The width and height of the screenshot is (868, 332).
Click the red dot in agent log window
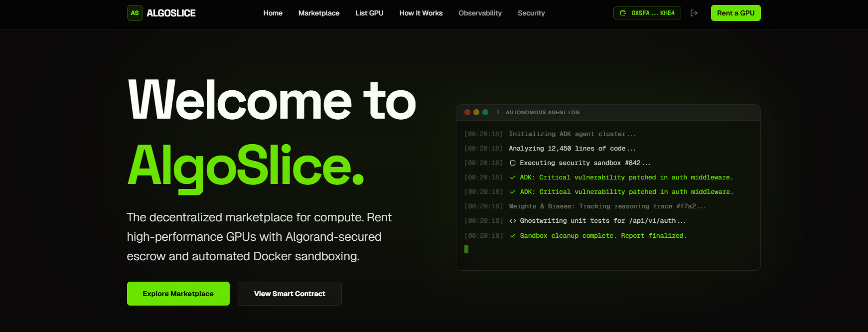coord(467,112)
